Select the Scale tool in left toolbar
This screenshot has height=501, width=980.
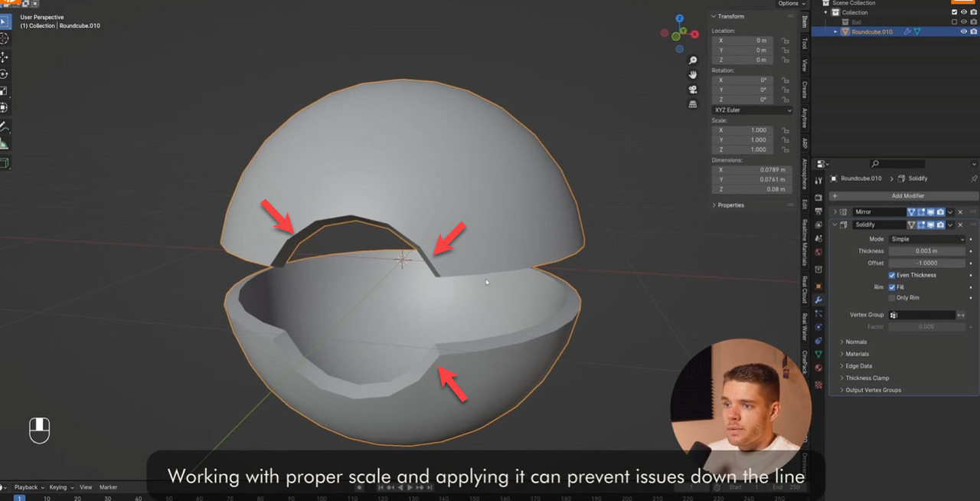[4, 90]
